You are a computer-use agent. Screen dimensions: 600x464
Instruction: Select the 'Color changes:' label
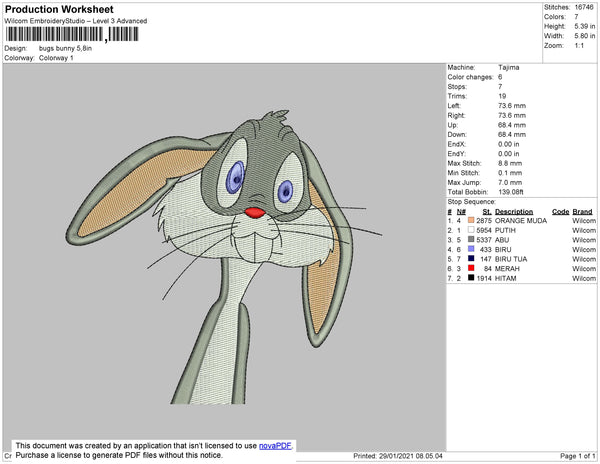tap(471, 77)
